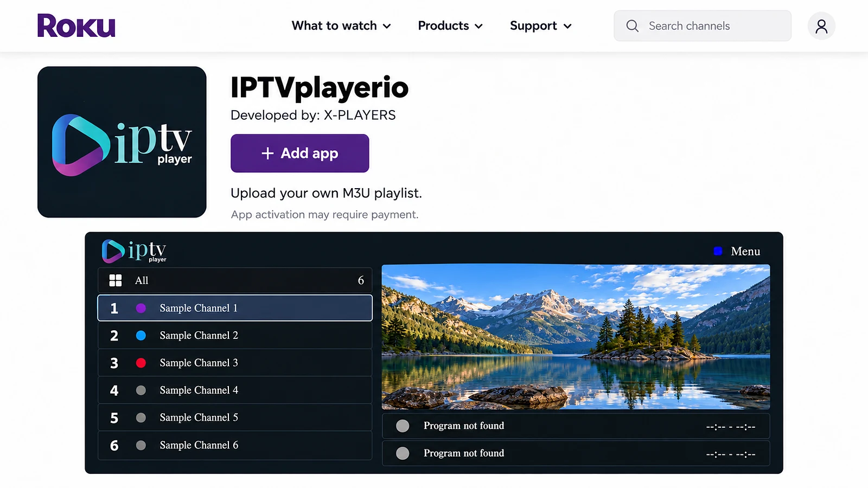Click the purple dot of Sample Channel 1
Screen dimensions: 868x488
click(x=141, y=308)
